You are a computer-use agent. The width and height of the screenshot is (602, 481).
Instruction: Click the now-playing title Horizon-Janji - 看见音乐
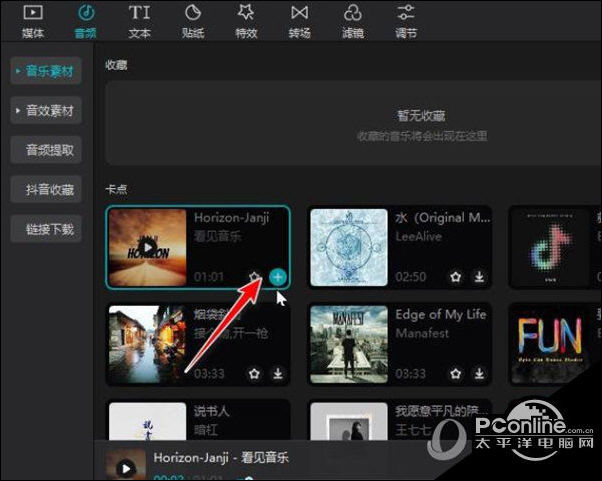(221, 457)
